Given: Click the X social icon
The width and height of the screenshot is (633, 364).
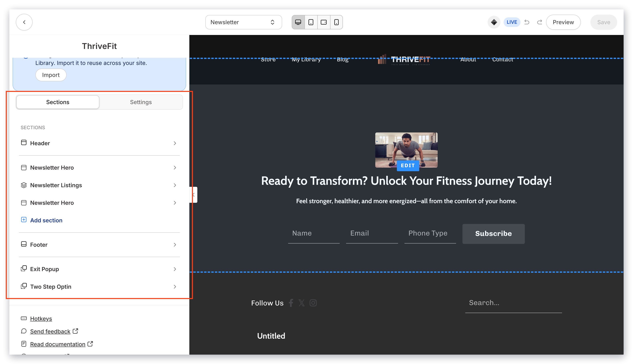Looking at the screenshot, I should pyautogui.click(x=302, y=303).
